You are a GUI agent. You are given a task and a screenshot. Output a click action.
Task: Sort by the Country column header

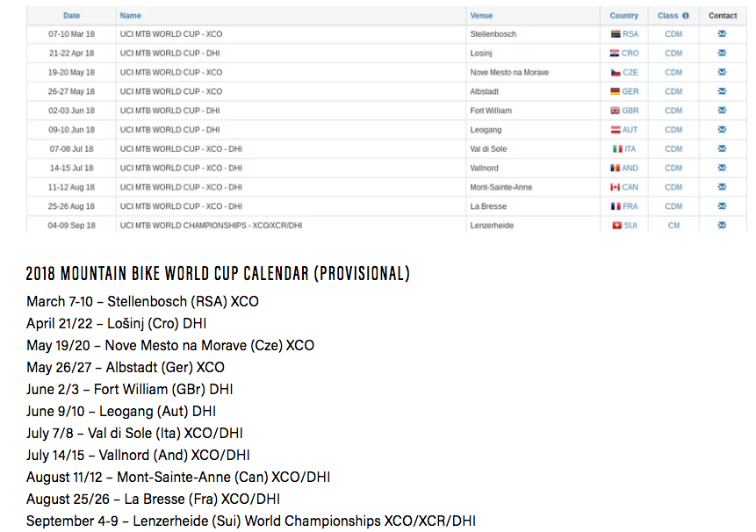pos(624,15)
